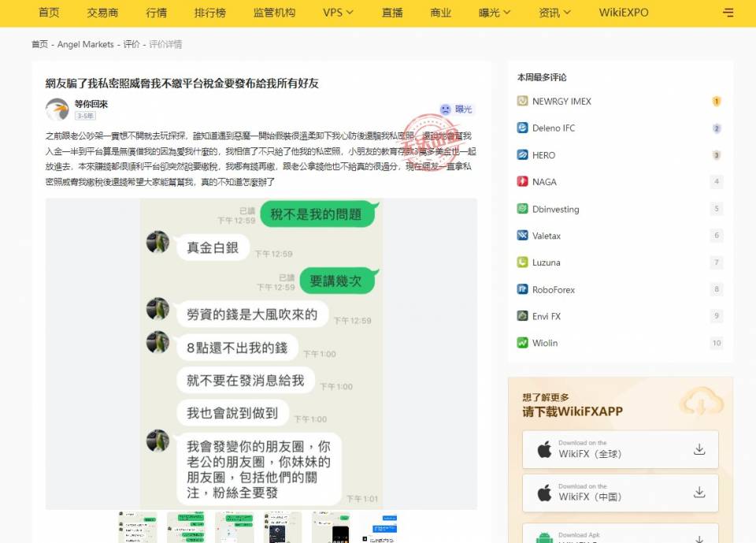Expand the 资讯 dropdown menu
Viewport: 756px width, 543px height.
pyautogui.click(x=554, y=13)
